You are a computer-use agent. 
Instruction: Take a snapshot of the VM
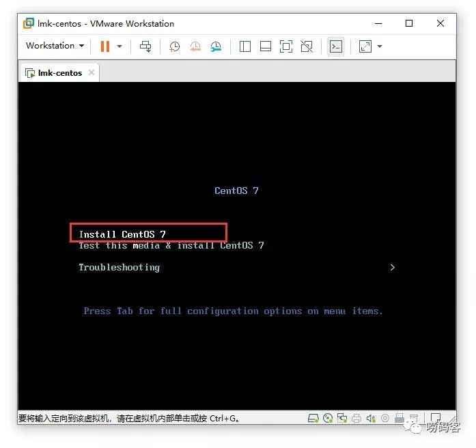click(175, 46)
